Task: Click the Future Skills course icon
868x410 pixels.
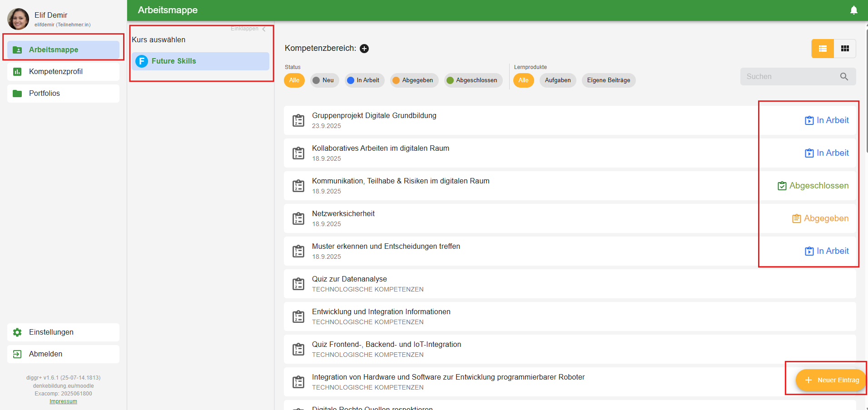Action: (x=142, y=61)
